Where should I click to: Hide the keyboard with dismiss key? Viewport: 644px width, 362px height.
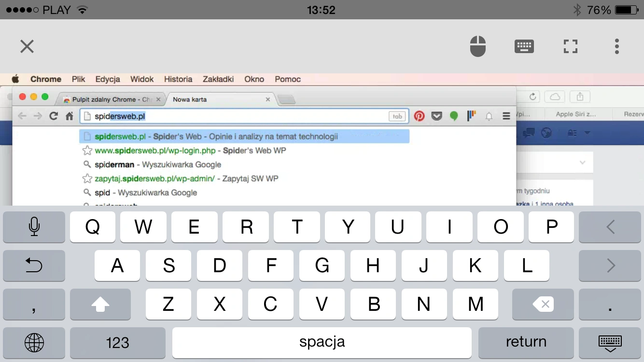click(x=610, y=343)
